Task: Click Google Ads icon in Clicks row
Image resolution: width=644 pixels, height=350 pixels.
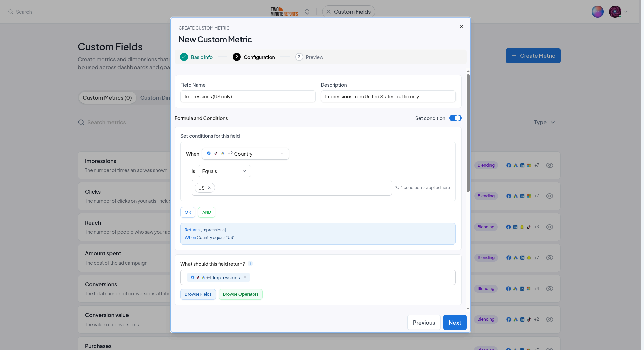Action: (x=516, y=196)
